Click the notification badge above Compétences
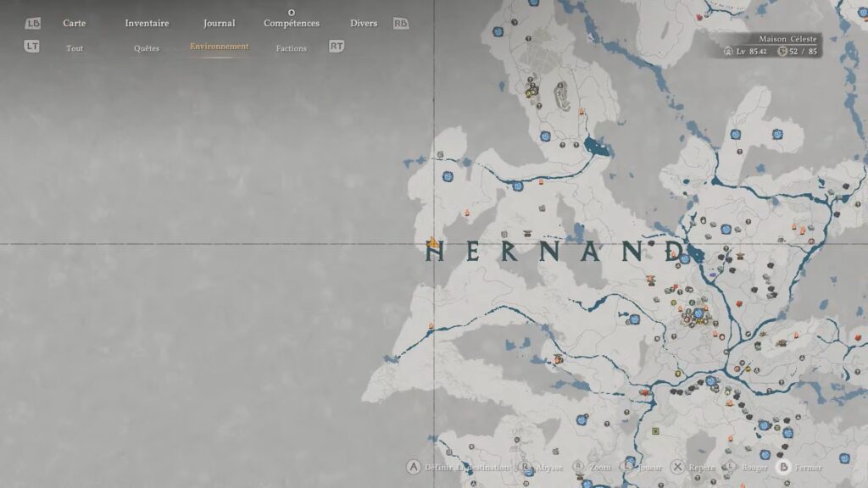 tap(292, 12)
